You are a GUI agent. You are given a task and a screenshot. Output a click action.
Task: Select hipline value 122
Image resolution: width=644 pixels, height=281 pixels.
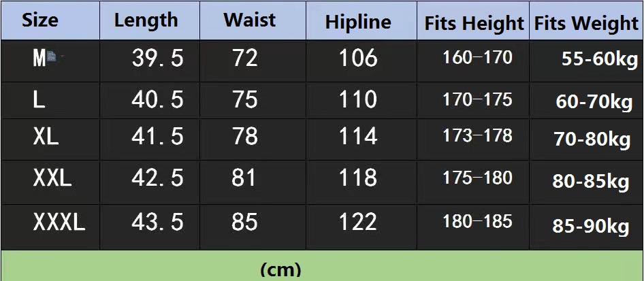[x=358, y=222]
